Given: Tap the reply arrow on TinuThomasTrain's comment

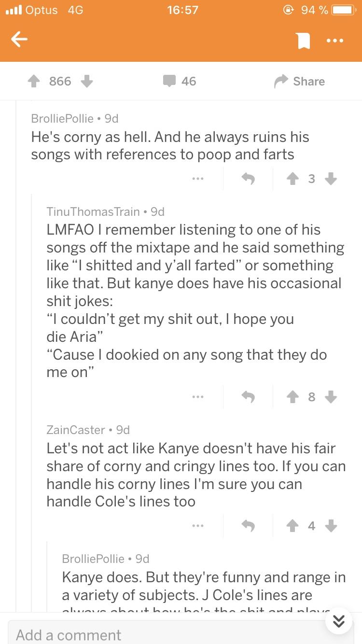Looking at the screenshot, I should pyautogui.click(x=249, y=397).
